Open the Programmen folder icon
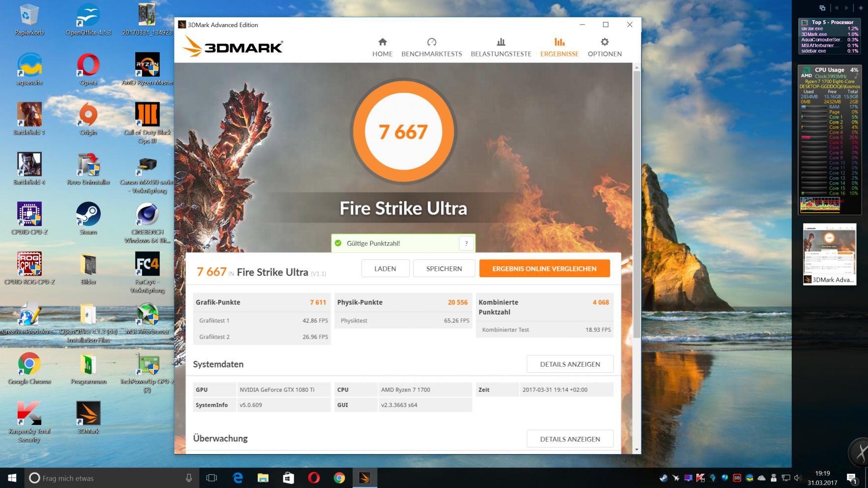This screenshot has height=488, width=868. coord(89,368)
